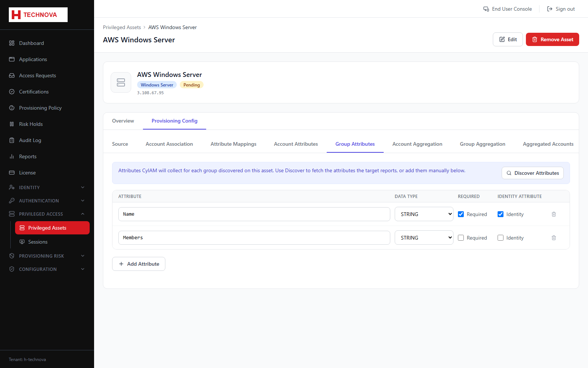The height and width of the screenshot is (368, 588).
Task: Click the Sign out arrow icon
Action: pos(550,9)
